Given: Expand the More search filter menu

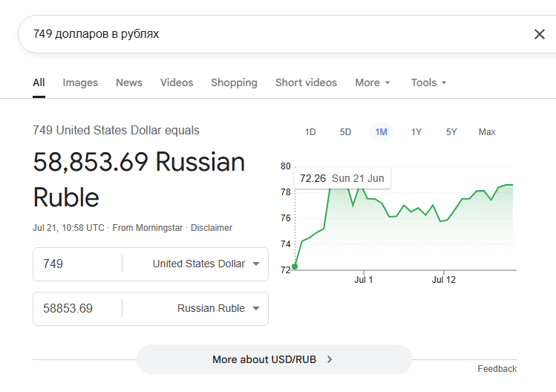Looking at the screenshot, I should point(373,82).
